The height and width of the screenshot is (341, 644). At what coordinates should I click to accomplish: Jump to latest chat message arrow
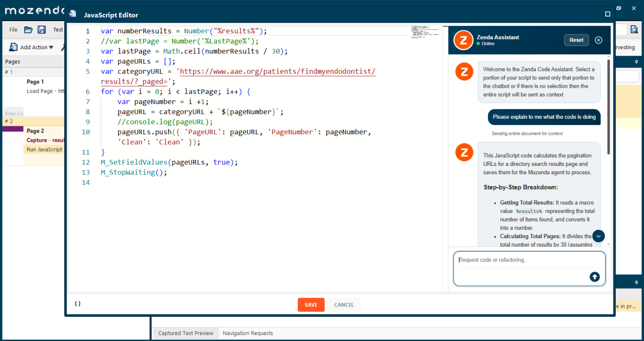tap(598, 236)
